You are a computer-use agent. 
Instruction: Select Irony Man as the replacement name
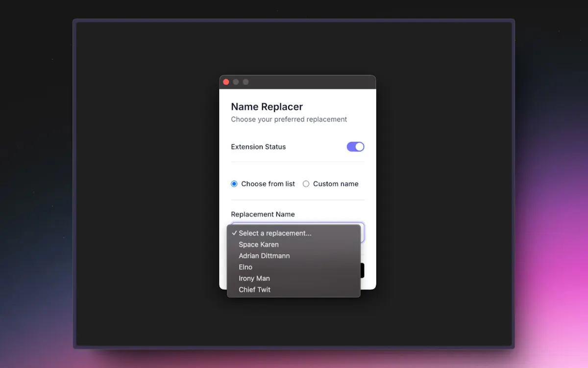(294, 278)
